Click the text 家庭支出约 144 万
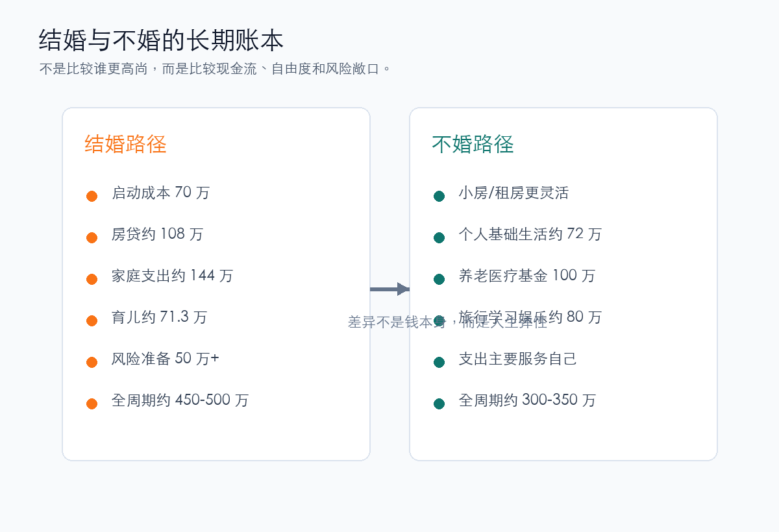The width and height of the screenshot is (779, 532). coord(172,276)
